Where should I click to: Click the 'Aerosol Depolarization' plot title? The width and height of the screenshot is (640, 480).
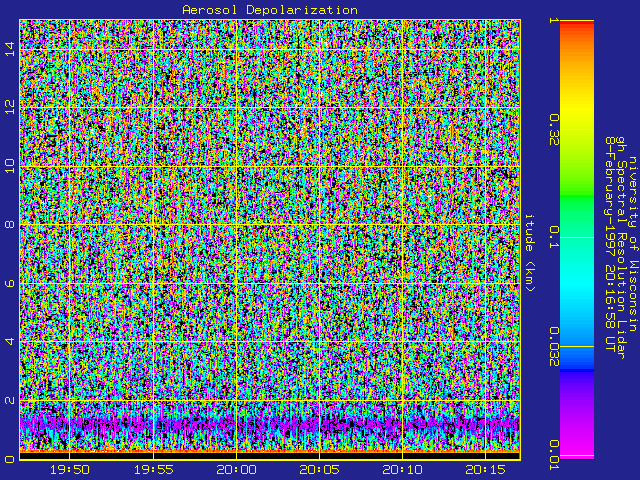270,10
